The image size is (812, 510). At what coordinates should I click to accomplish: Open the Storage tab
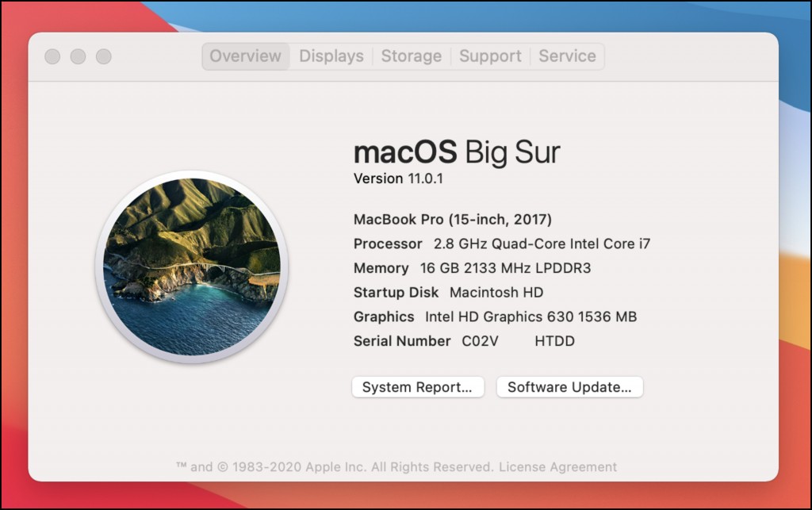tap(412, 56)
